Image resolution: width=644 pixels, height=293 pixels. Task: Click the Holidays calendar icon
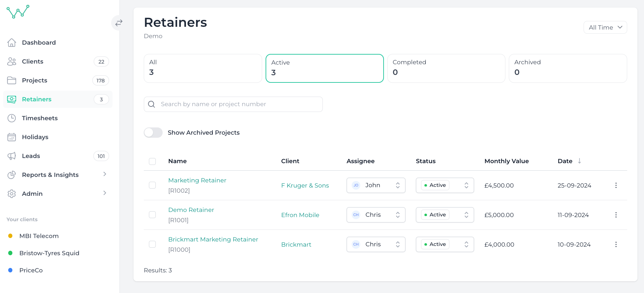click(x=12, y=137)
